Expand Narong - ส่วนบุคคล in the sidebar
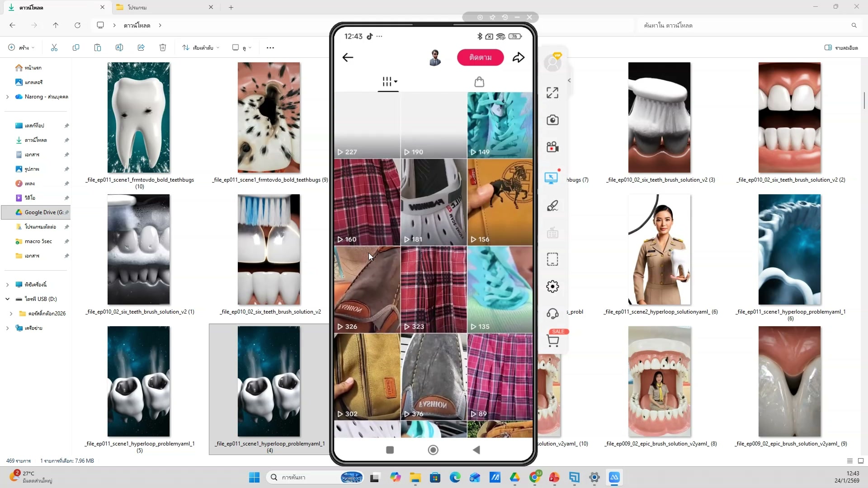Viewport: 868px width, 488px height. pyautogui.click(x=7, y=96)
